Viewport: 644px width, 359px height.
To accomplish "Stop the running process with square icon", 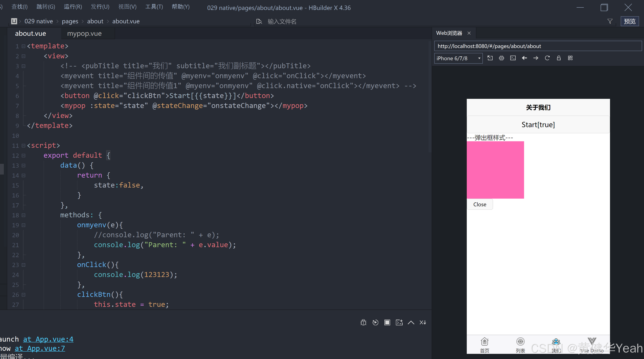I will pyautogui.click(x=387, y=322).
